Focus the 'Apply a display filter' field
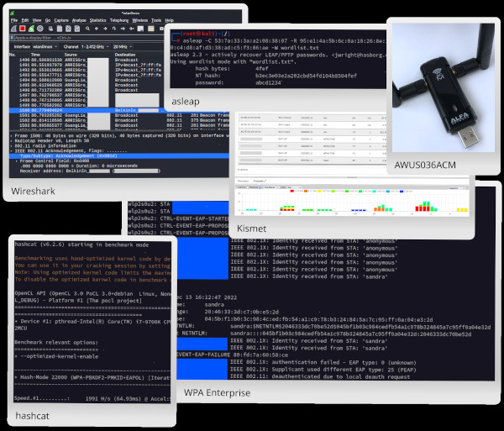This screenshot has width=504, height=431. pos(88,38)
